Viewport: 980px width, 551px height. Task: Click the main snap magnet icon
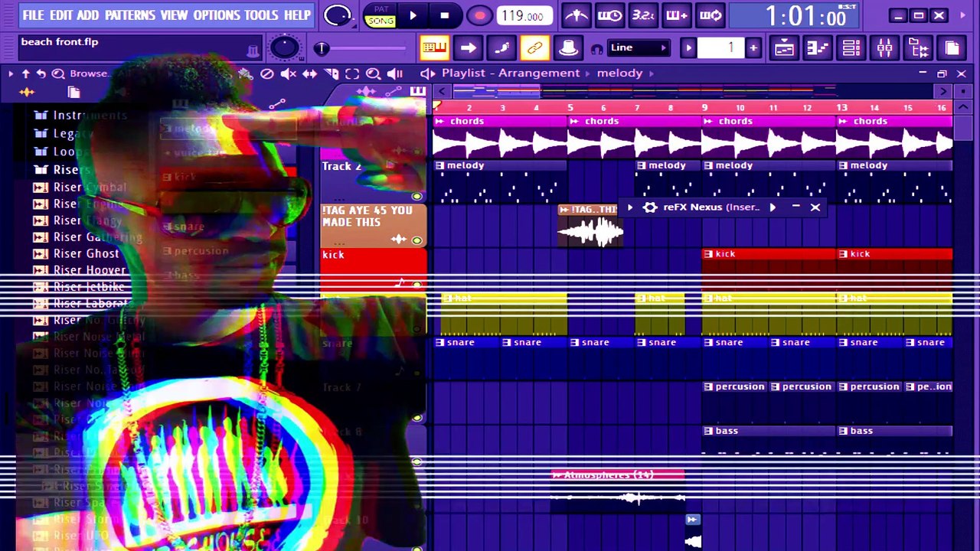point(597,49)
